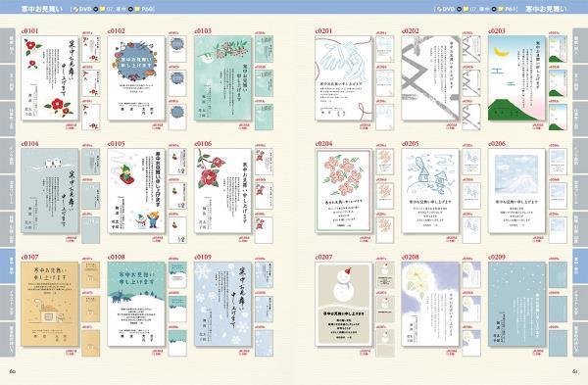Click the c0102 design code label

pyautogui.click(x=117, y=30)
